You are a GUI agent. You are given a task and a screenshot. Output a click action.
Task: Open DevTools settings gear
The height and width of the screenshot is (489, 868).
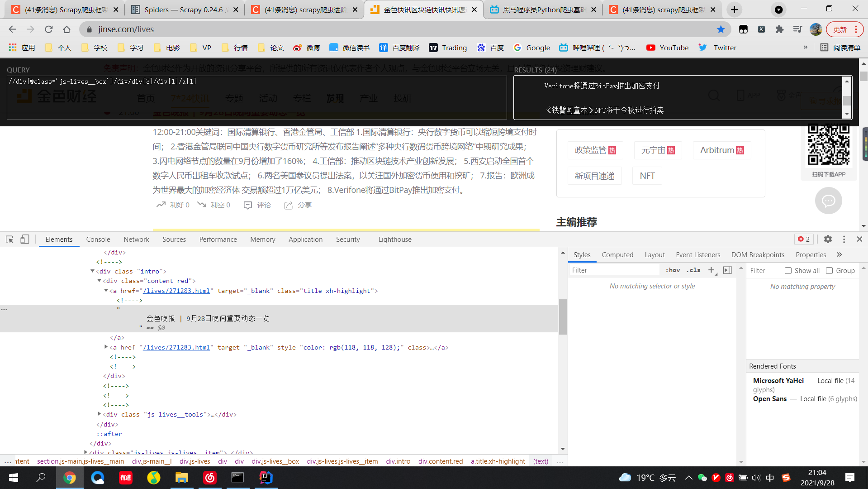[828, 239]
